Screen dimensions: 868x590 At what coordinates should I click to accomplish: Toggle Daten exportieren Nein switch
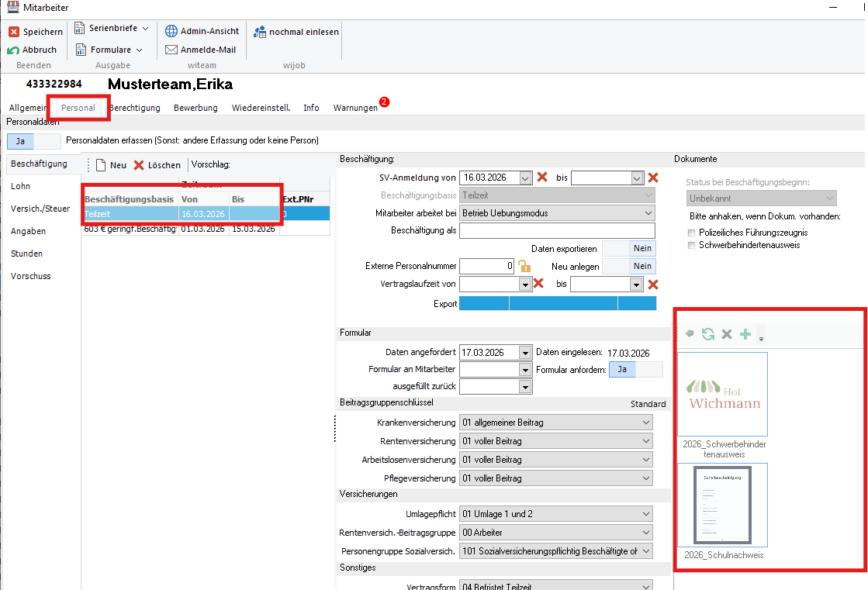pyautogui.click(x=629, y=248)
